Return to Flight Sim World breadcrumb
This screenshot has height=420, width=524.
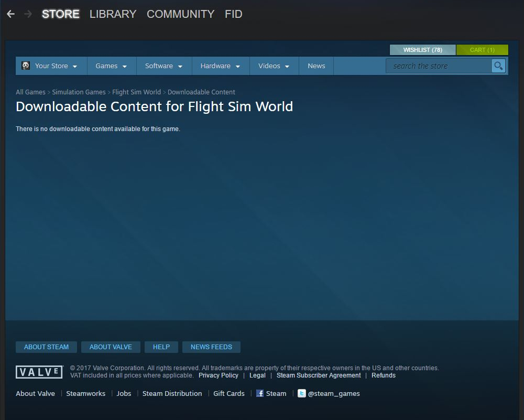point(136,92)
